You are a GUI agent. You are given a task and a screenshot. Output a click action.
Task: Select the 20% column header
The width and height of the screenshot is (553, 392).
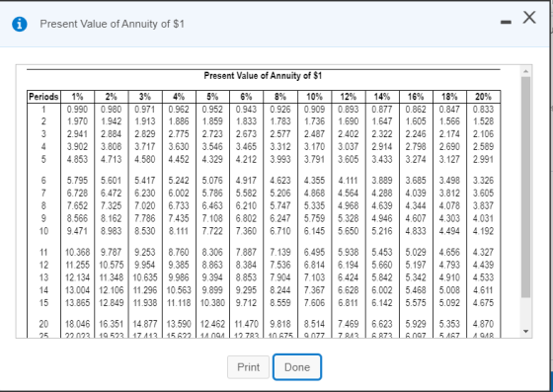(483, 97)
